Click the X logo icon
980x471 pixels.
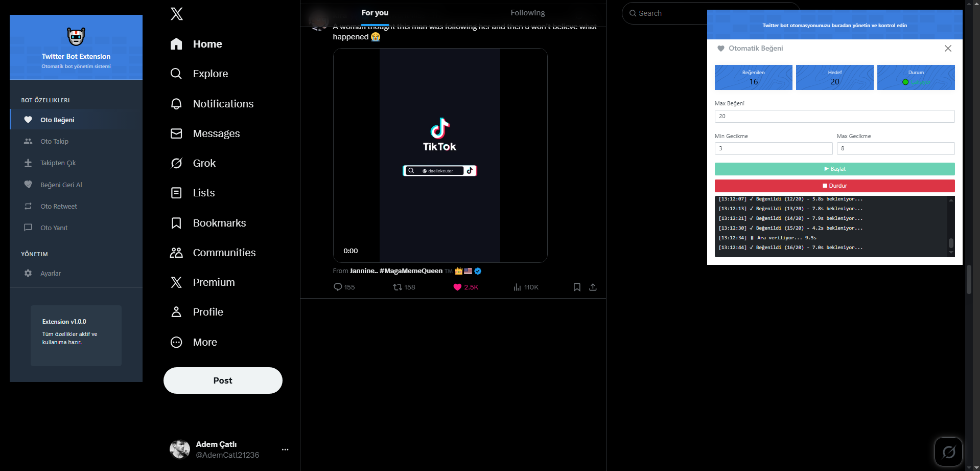[x=177, y=14]
